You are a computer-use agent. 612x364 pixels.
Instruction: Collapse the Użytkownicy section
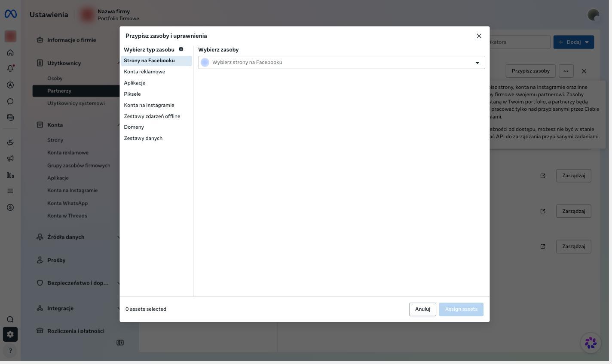(x=77, y=63)
